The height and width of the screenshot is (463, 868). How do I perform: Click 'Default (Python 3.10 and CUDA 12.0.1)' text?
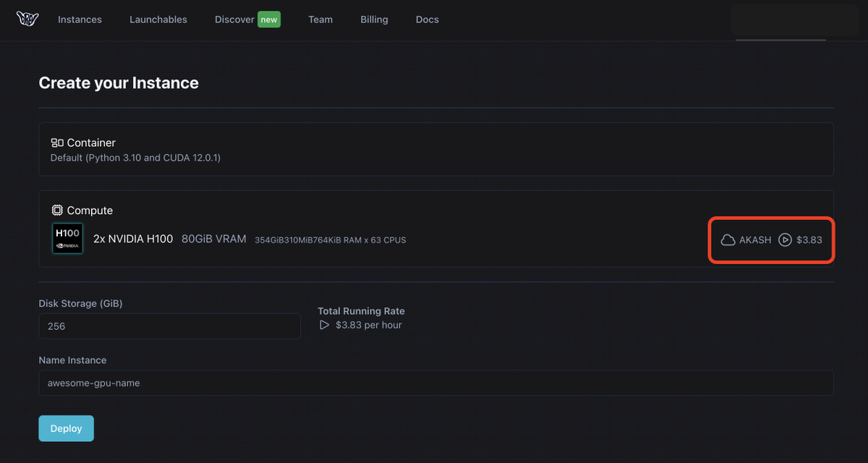point(135,157)
